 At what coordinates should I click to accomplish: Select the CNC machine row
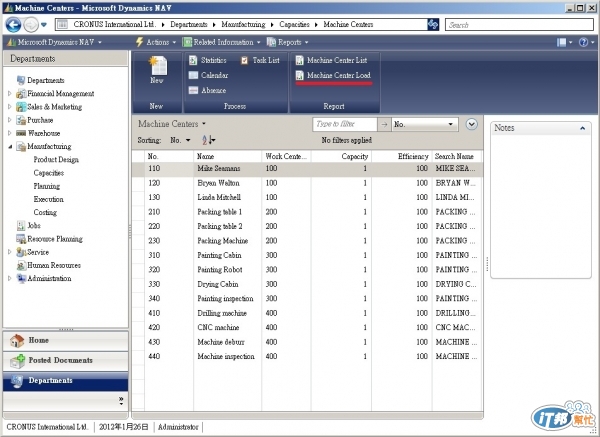point(307,328)
